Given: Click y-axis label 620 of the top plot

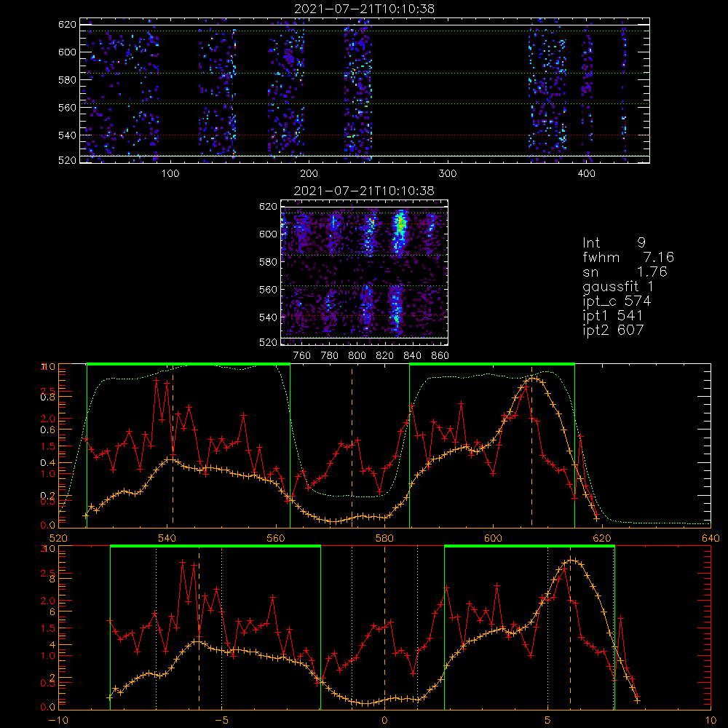Looking at the screenshot, I should click(67, 25).
